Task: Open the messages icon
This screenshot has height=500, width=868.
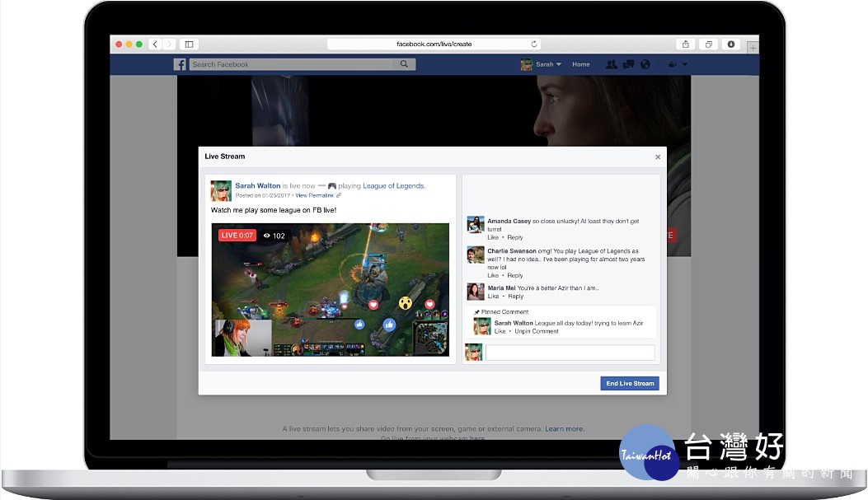Action: point(628,64)
